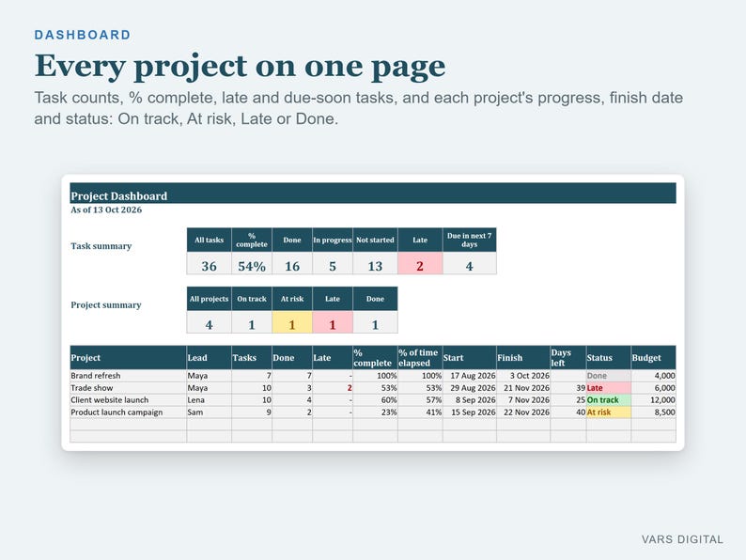Click the Project summary label
The width and height of the screenshot is (746, 560).
[x=105, y=305]
